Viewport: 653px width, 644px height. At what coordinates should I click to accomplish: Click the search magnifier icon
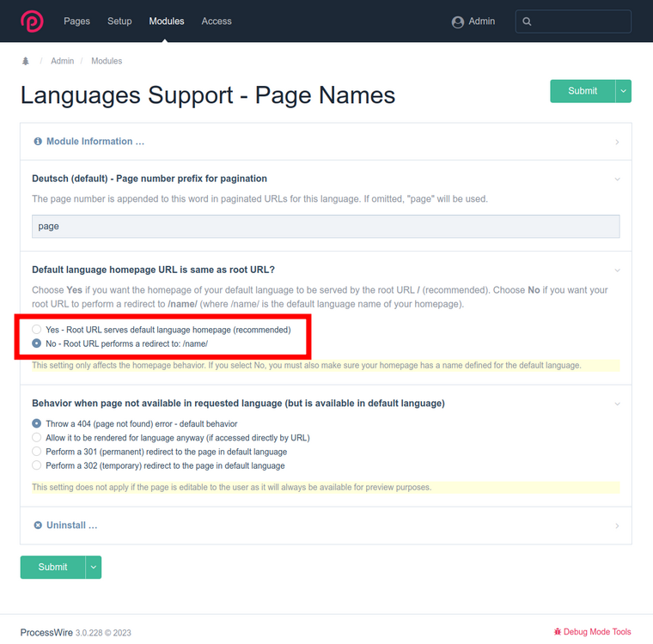click(528, 21)
